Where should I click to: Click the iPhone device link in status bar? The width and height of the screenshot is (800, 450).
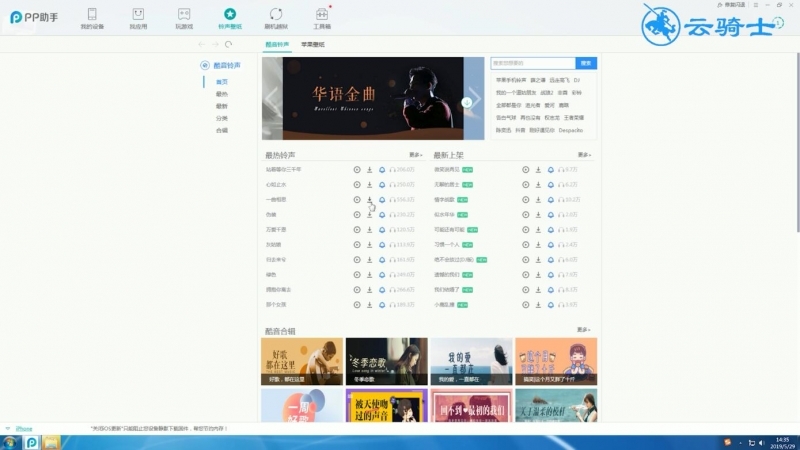coord(23,429)
